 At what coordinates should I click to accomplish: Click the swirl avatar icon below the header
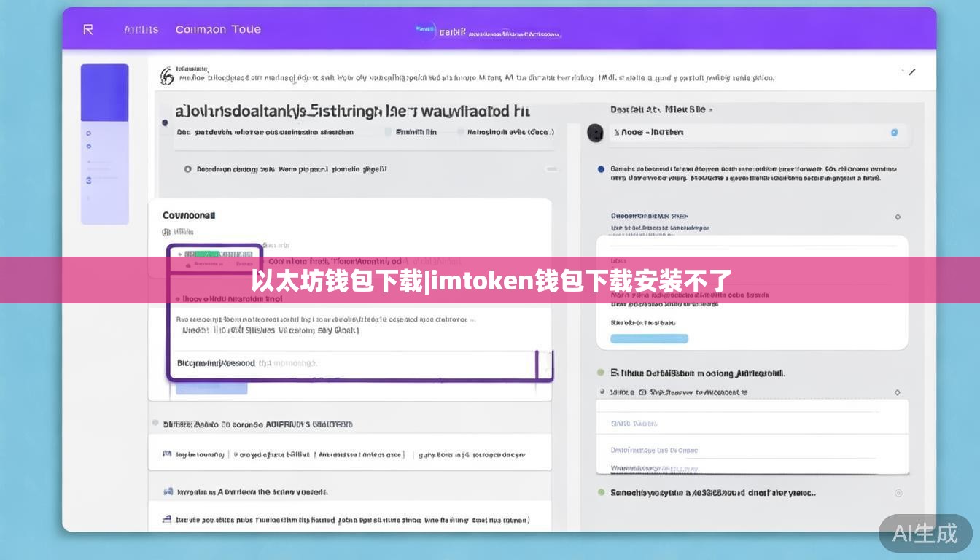click(x=167, y=76)
